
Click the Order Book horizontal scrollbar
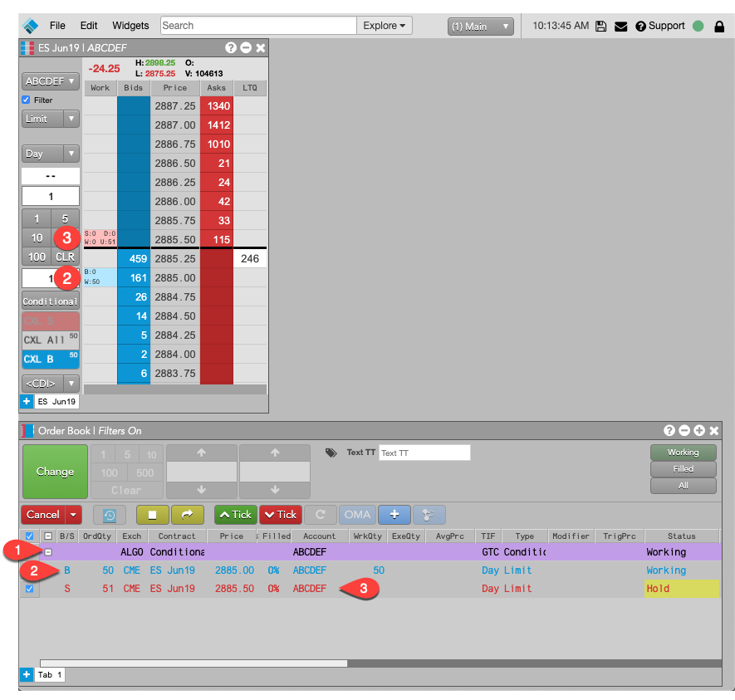point(194,663)
